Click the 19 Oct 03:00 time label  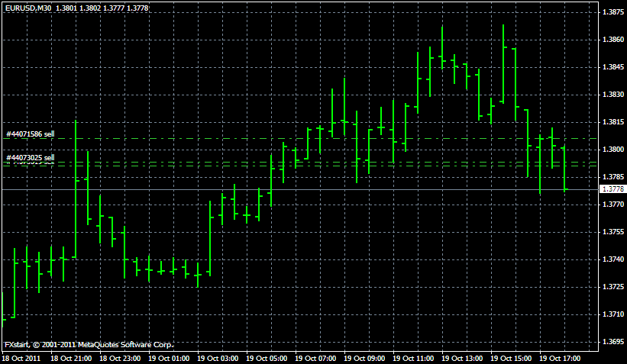(x=218, y=359)
